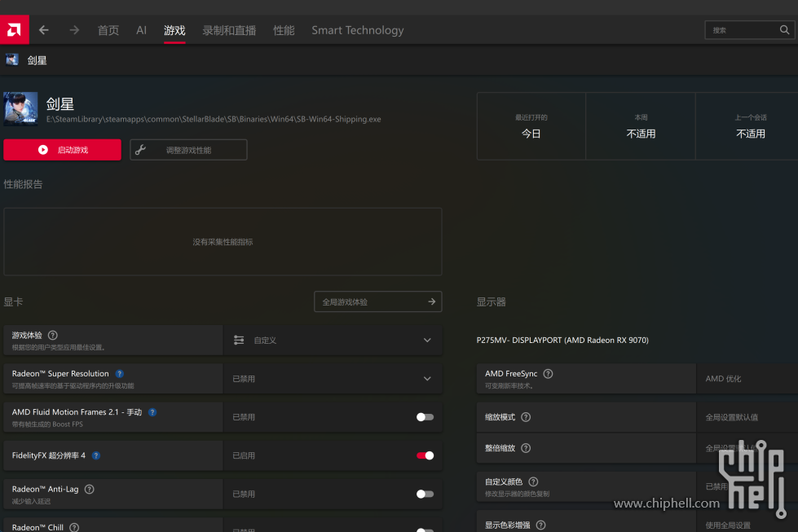Click the 性能报告 section heading
Screen dimensions: 798x532
click(x=24, y=184)
